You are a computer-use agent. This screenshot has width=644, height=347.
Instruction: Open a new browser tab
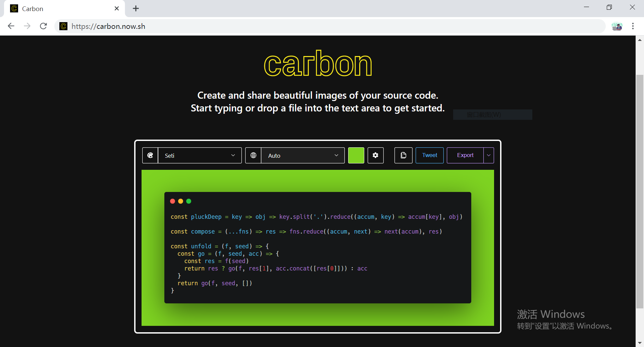click(136, 9)
